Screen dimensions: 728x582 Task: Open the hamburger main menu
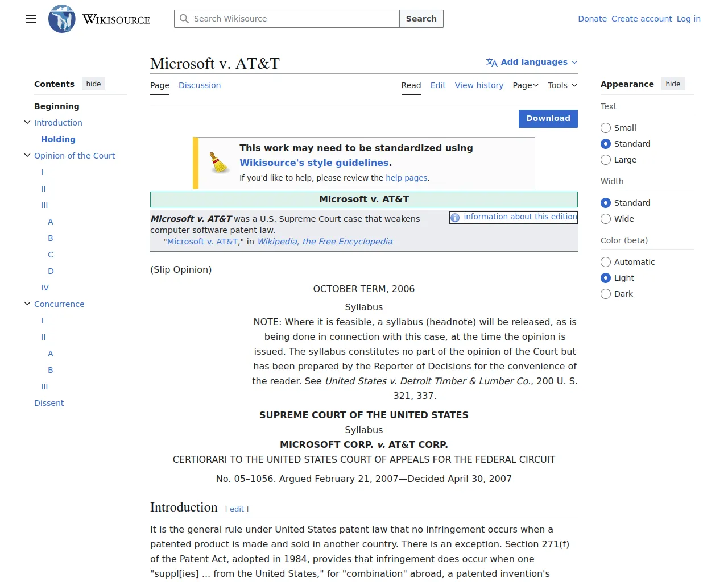pyautogui.click(x=31, y=19)
